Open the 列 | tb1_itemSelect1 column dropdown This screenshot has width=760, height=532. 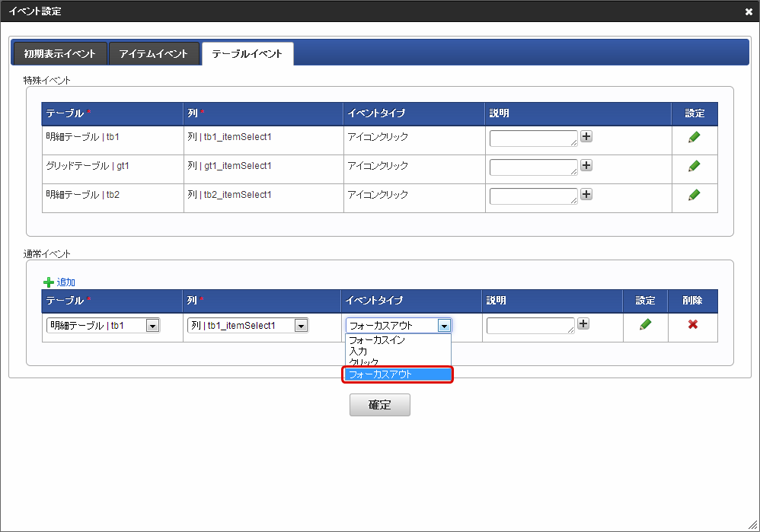click(247, 326)
